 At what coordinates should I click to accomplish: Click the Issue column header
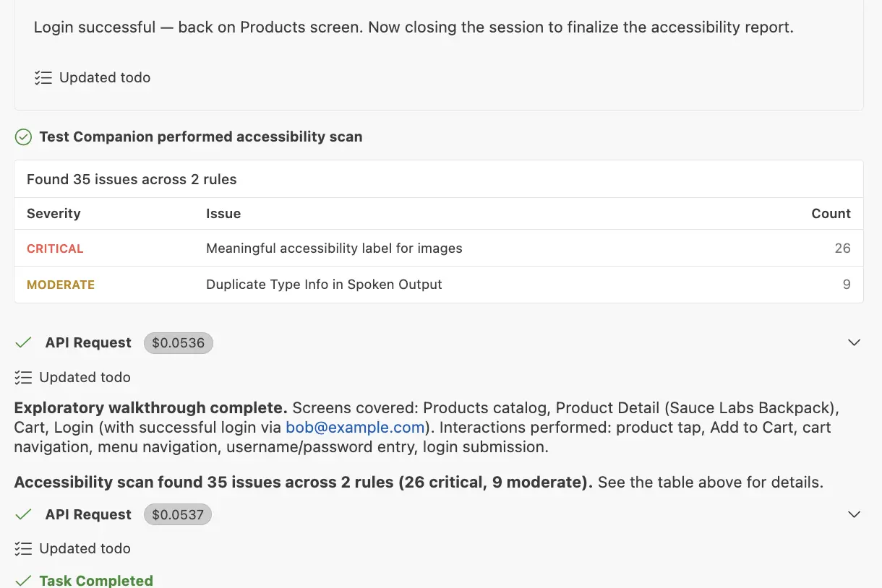[223, 214]
